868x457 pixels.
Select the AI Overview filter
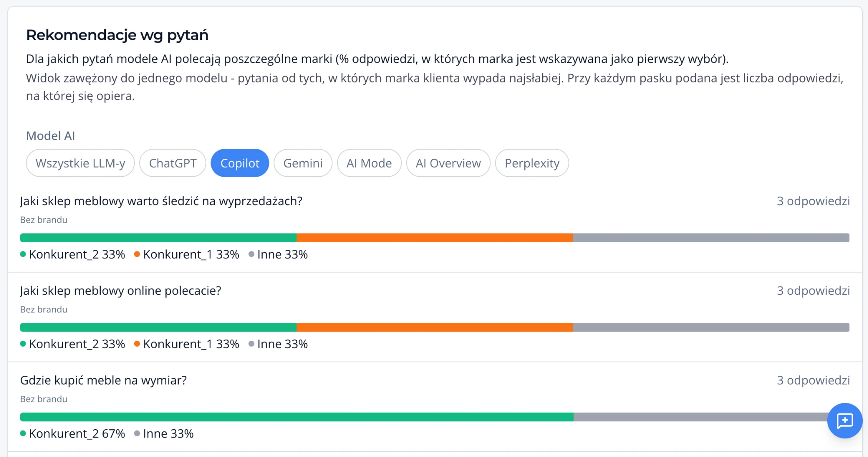point(448,163)
